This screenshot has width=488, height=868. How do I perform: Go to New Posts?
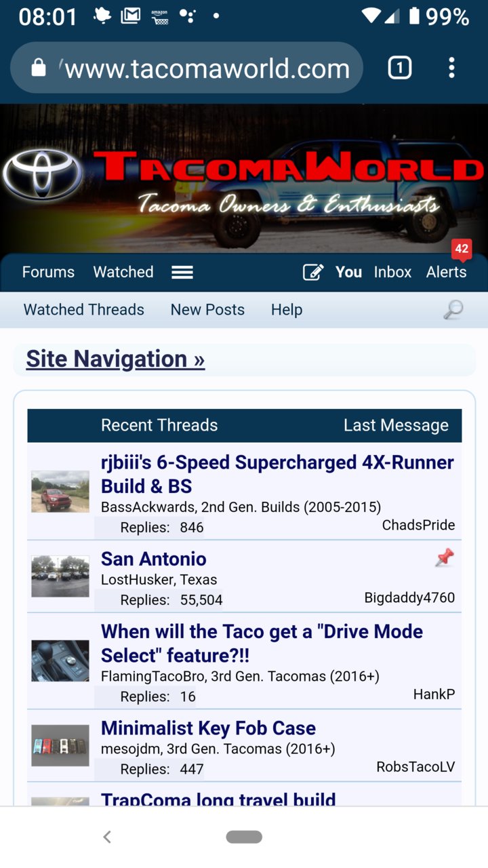point(207,310)
